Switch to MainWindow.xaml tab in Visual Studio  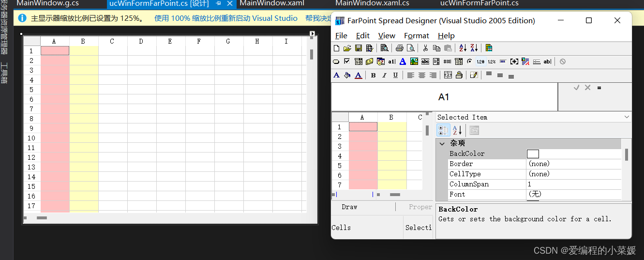[x=272, y=3]
